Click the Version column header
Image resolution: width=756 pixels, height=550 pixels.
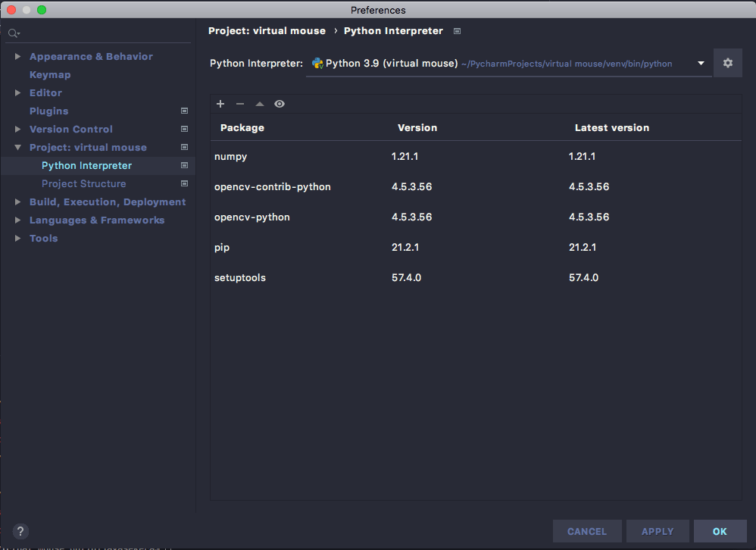pos(417,128)
